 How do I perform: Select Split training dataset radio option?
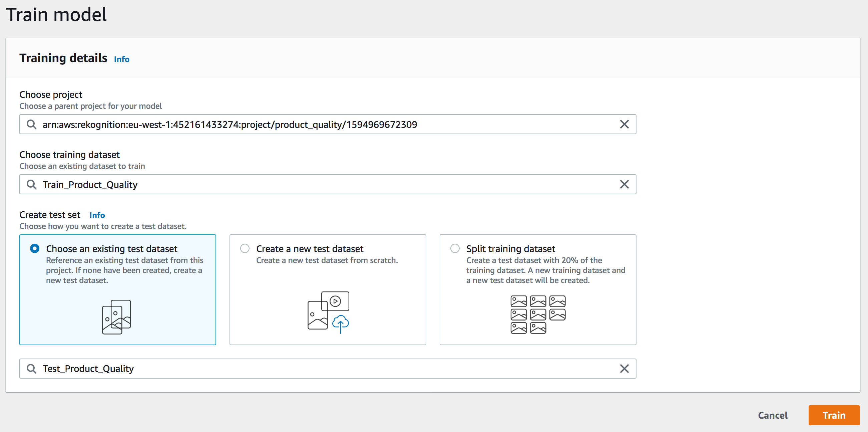coord(455,248)
